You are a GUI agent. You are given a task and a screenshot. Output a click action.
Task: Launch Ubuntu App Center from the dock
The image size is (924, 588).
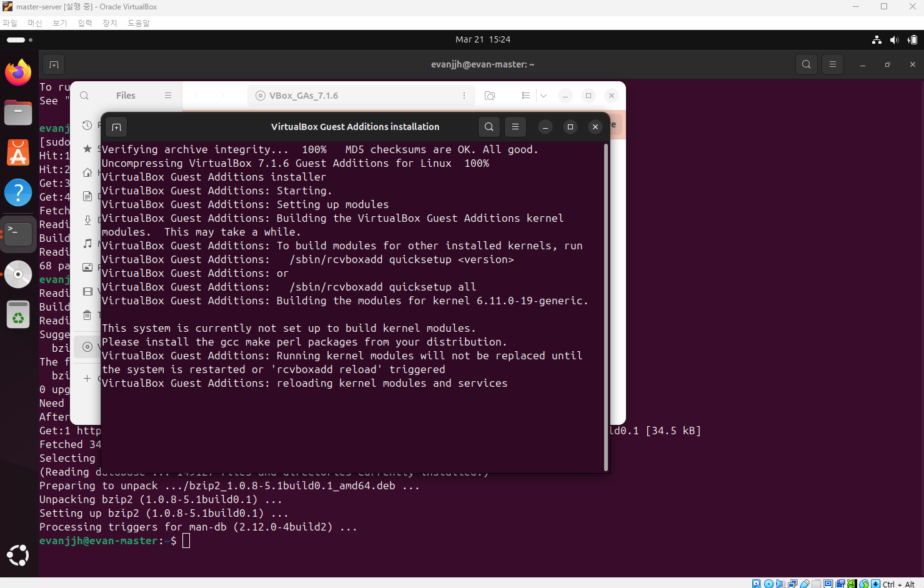pos(18,152)
